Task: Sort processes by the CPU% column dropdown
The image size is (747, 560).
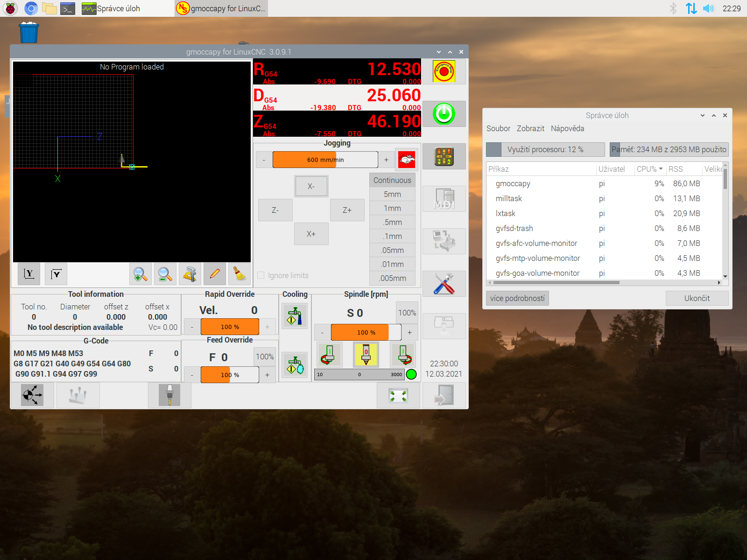Action: (649, 169)
